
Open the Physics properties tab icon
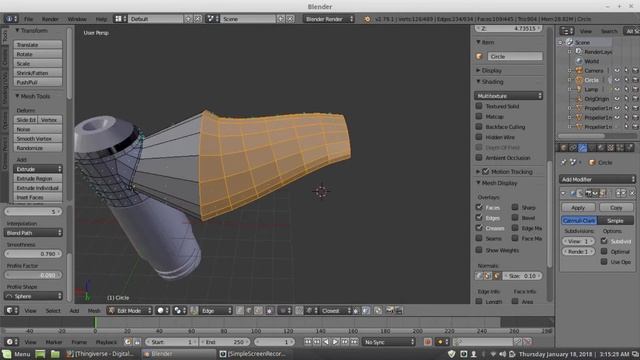tap(629, 147)
